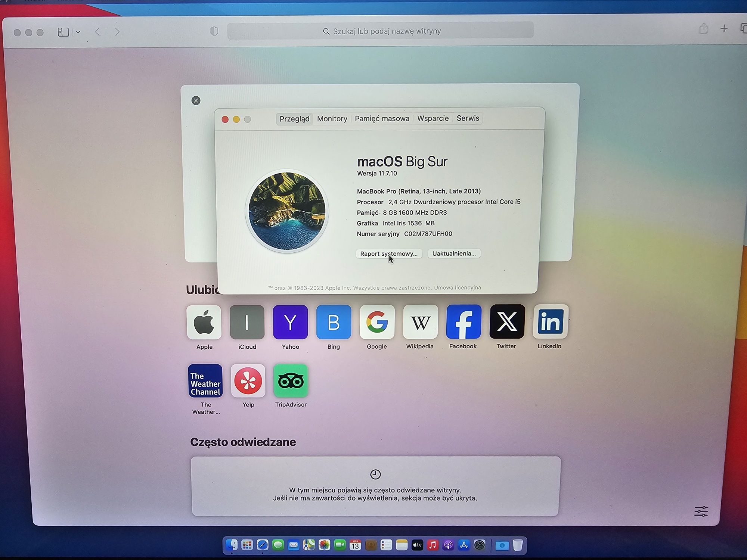Viewport: 747px width, 560px height.
Task: Click the Safari share icon
Action: pyautogui.click(x=703, y=28)
